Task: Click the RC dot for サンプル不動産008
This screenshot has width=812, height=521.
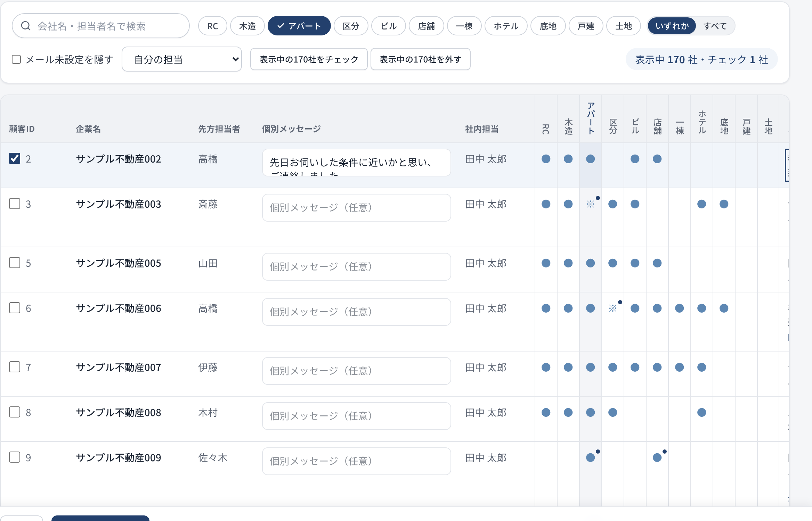Action: click(x=546, y=412)
